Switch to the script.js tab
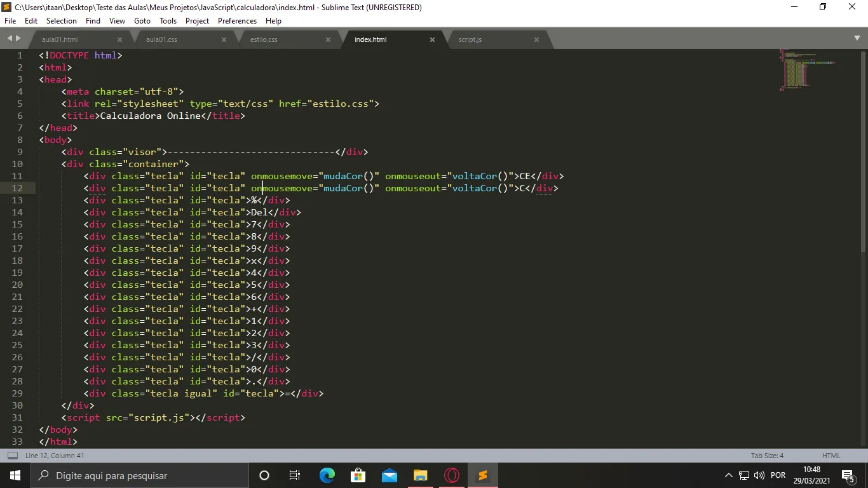 coord(470,39)
